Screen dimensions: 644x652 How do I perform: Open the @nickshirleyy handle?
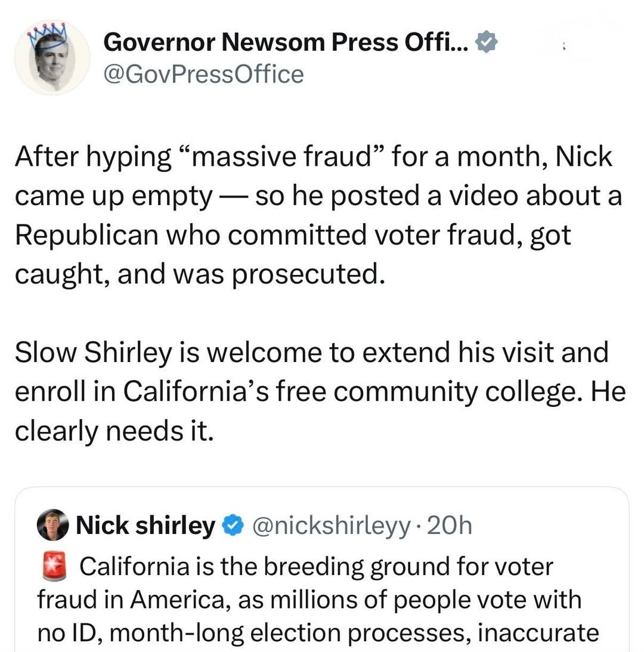pyautogui.click(x=332, y=526)
